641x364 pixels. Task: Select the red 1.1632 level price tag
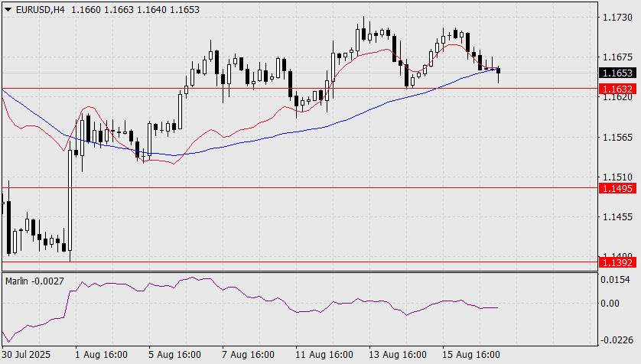click(x=618, y=89)
